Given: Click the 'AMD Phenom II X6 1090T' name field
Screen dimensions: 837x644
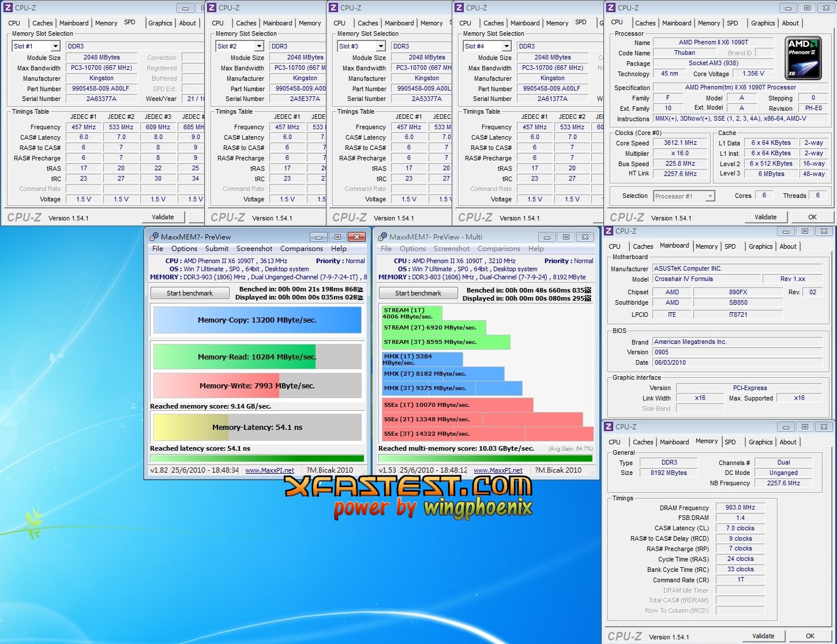Looking at the screenshot, I should 713,42.
